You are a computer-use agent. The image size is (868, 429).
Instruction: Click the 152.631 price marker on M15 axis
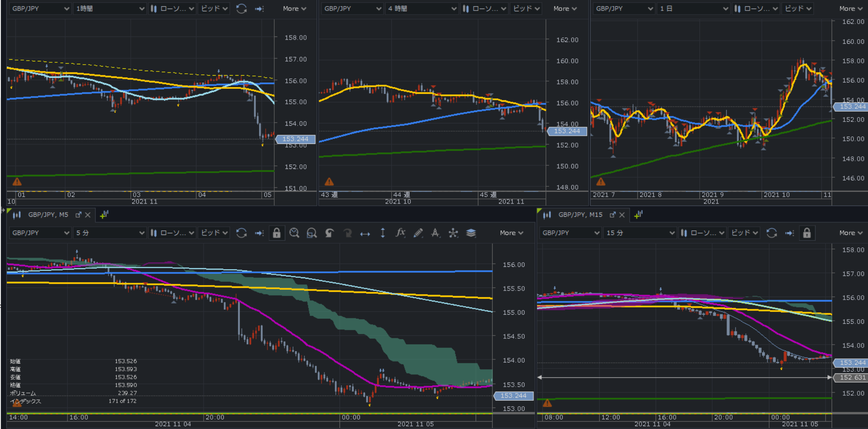coord(850,378)
